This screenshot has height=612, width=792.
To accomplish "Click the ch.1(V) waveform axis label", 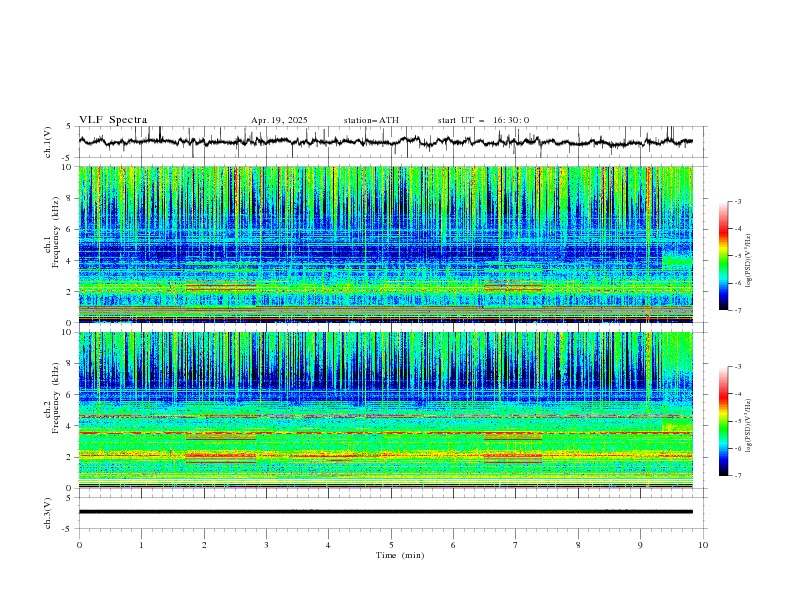I will pyautogui.click(x=48, y=142).
